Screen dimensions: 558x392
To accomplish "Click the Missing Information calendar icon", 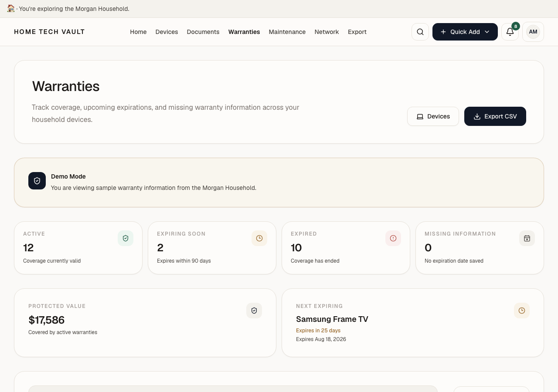I will tap(527, 238).
